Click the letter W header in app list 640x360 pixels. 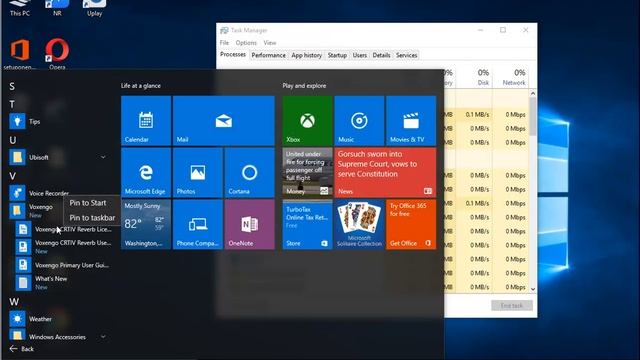[x=14, y=302]
